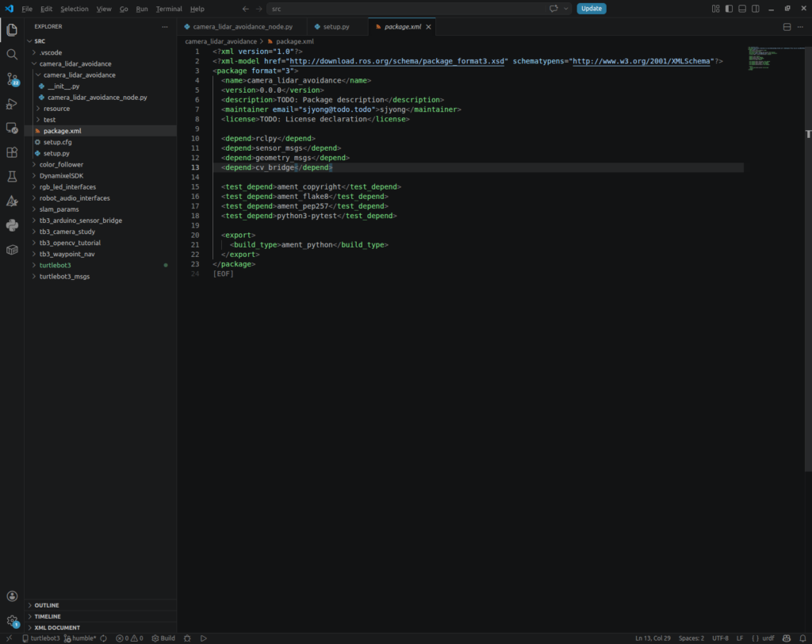Go forward with the right arrow
812x644 pixels.
click(259, 9)
